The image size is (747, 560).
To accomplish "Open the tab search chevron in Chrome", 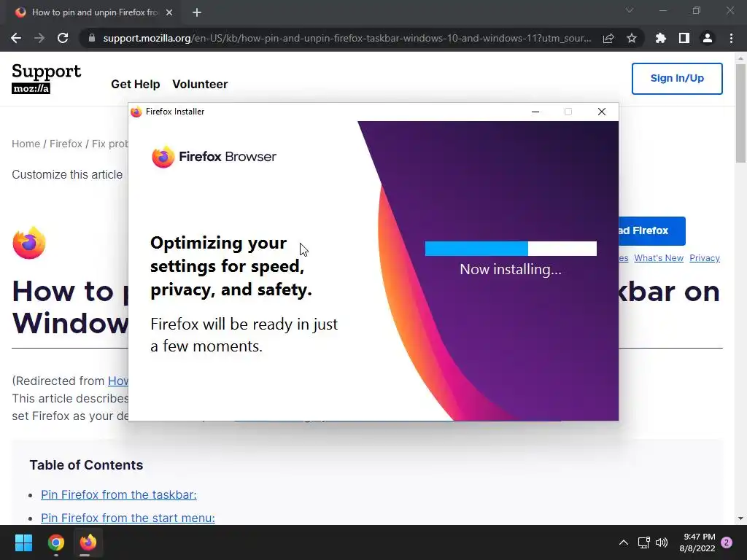I will [630, 10].
